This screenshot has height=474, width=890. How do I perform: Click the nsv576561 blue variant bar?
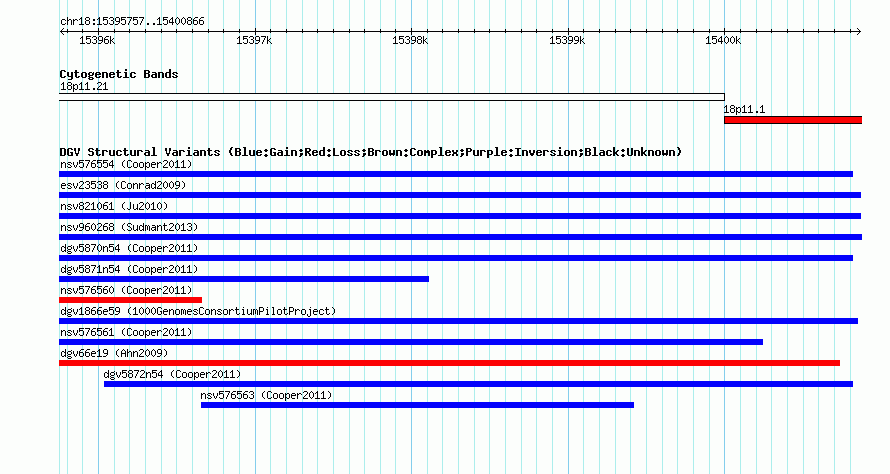(x=411, y=342)
